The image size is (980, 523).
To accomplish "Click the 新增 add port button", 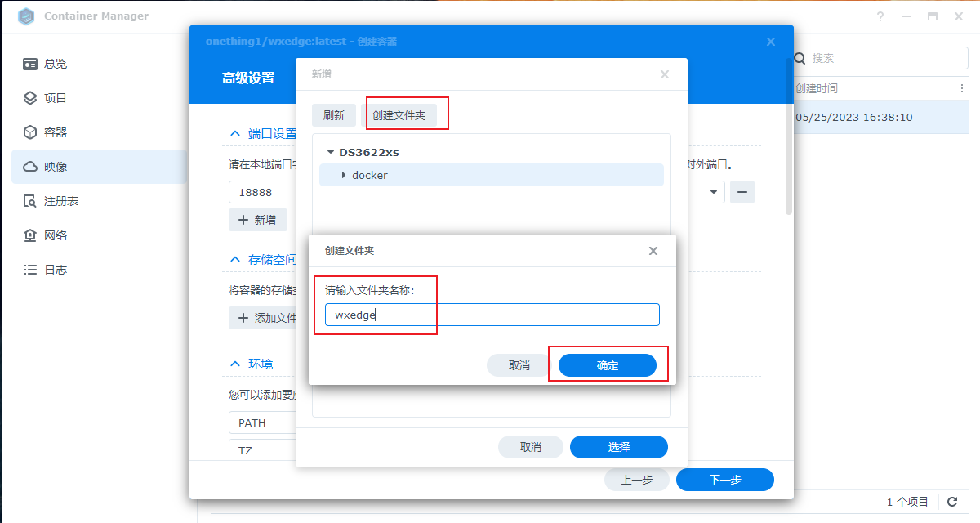I will tap(258, 220).
